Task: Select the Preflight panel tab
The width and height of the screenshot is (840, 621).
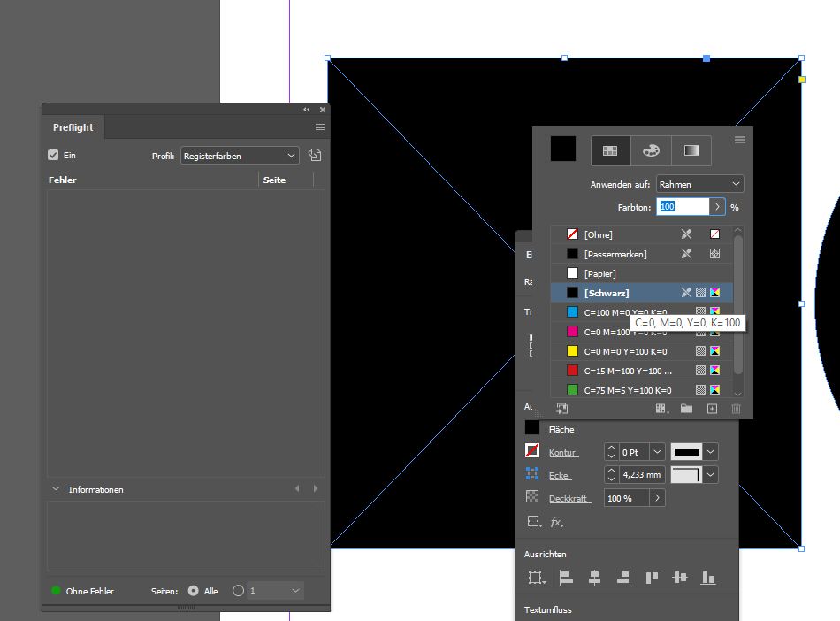Action: 73,127
